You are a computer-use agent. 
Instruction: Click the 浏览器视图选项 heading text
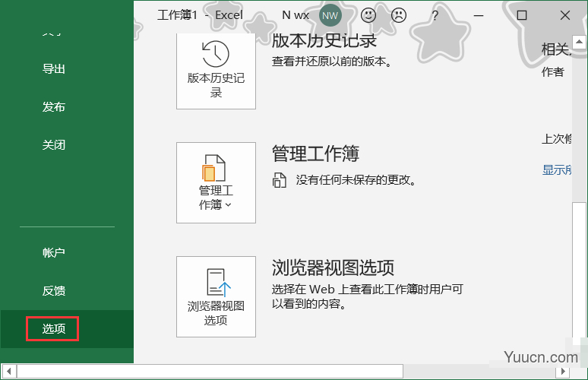pos(333,268)
